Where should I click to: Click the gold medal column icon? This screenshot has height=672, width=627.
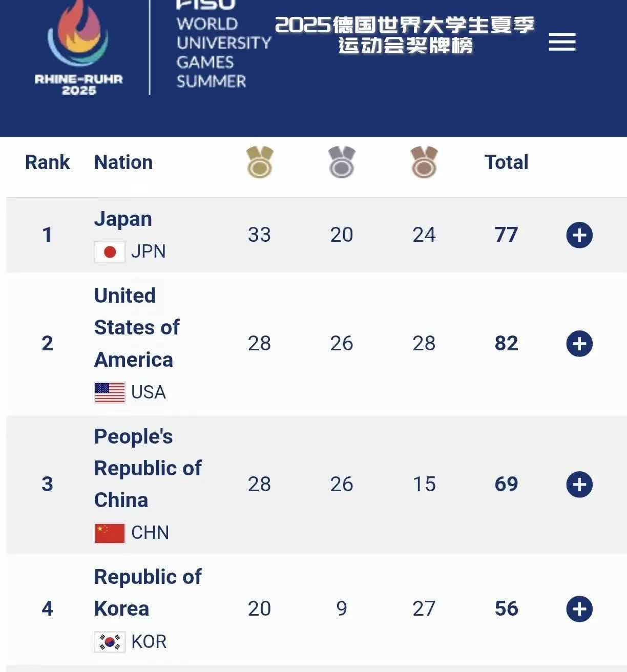[x=260, y=162]
